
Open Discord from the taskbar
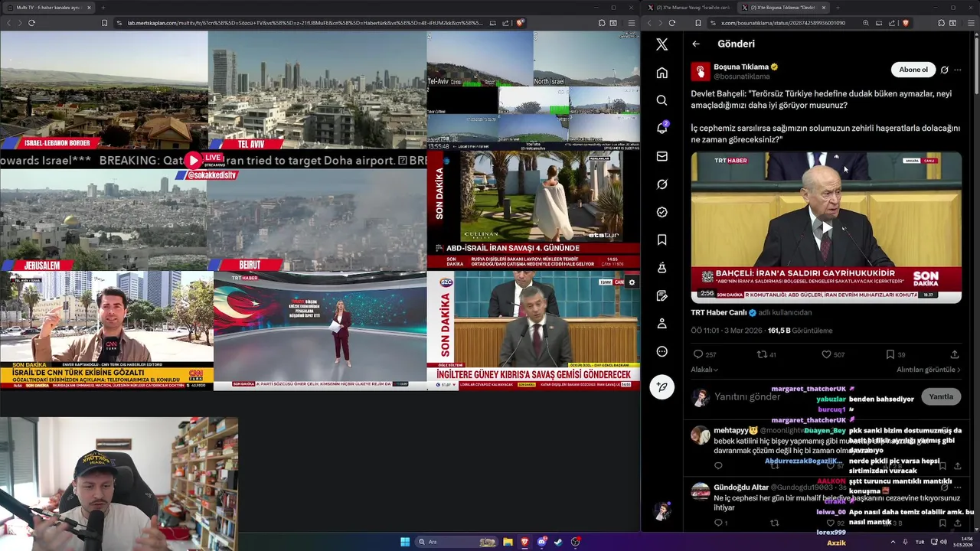coord(541,542)
